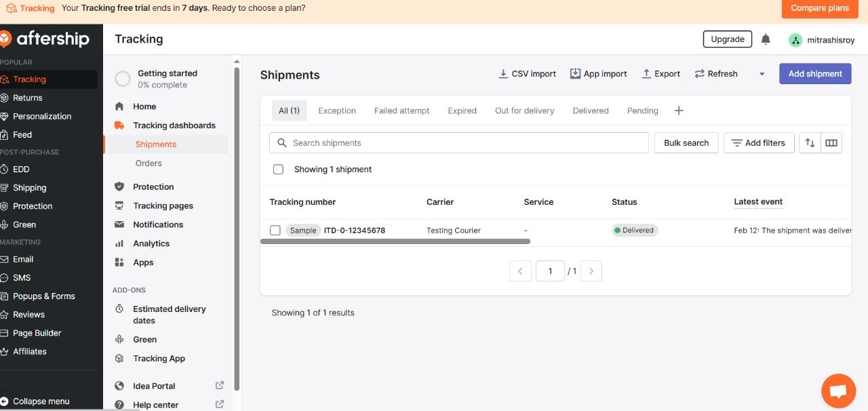
Task: Click the notifications bell icon
Action: [x=766, y=39]
